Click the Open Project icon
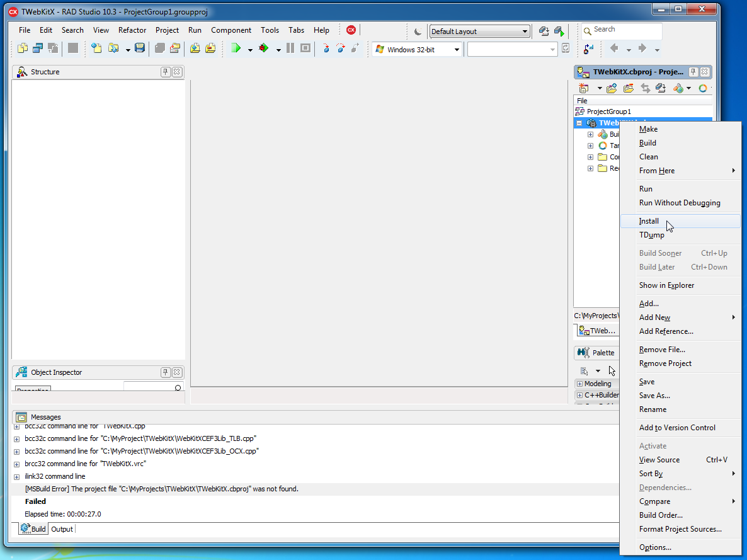 pos(175,48)
